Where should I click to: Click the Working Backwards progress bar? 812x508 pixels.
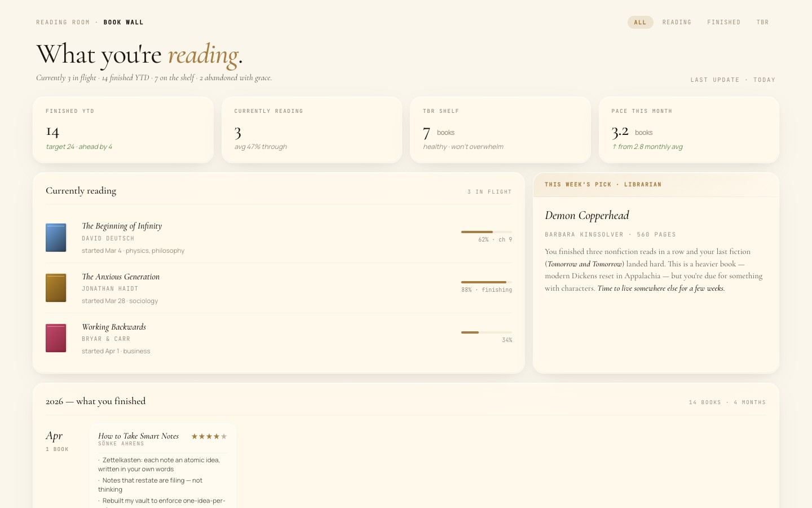tap(487, 332)
